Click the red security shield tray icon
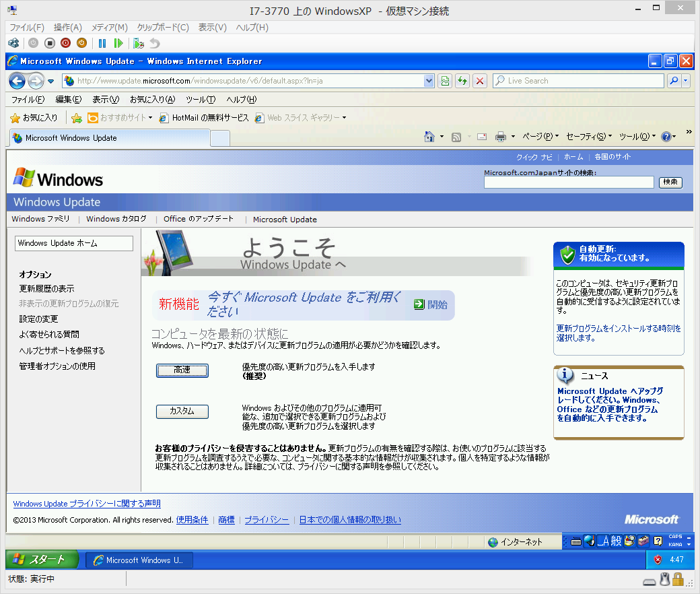 [658, 560]
